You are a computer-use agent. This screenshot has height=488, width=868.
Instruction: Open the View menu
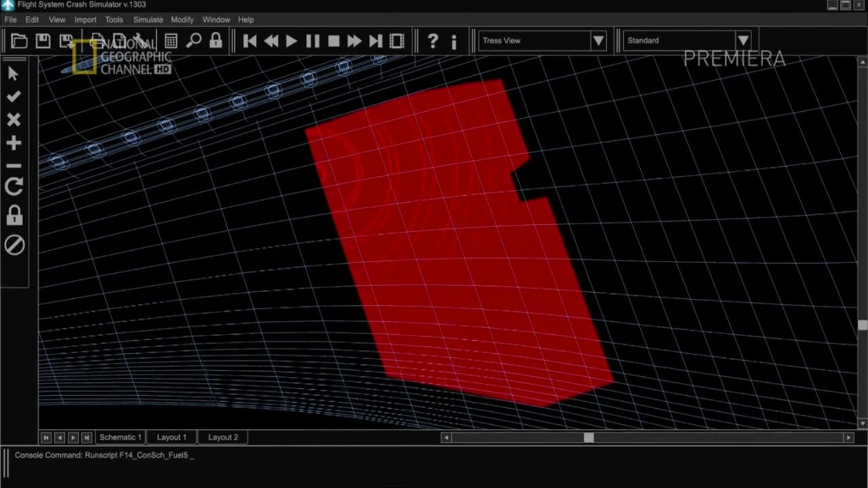(57, 20)
